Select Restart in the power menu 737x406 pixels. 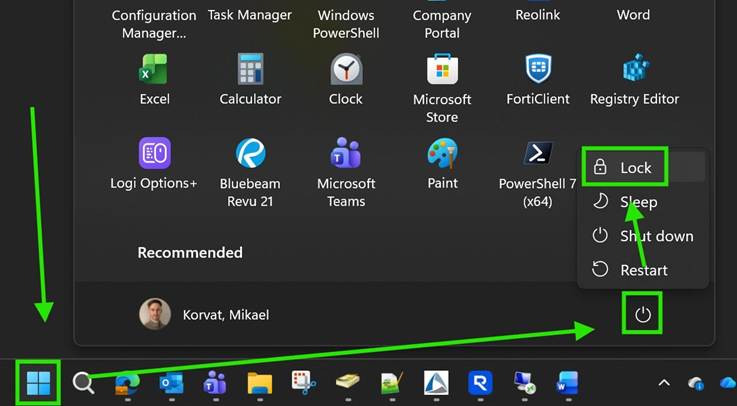[643, 270]
